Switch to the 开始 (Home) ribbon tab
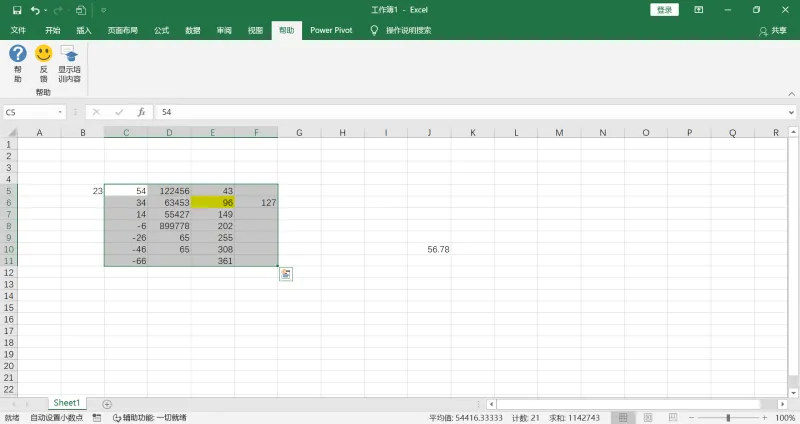Viewport: 800px width, 424px height. point(53,30)
